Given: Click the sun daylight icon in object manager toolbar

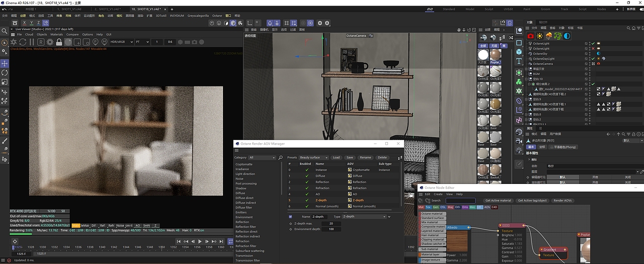Looking at the screenshot, I should point(539,36).
